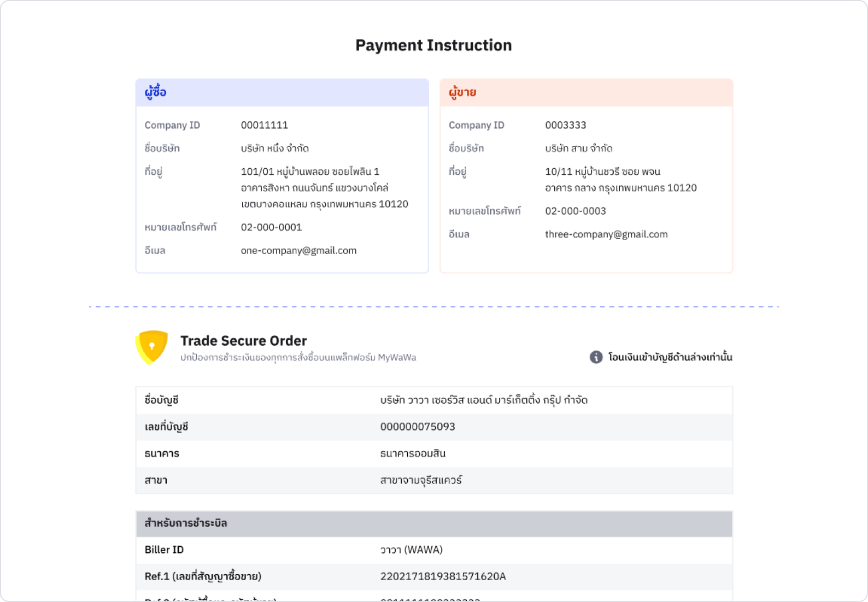Viewport: 868px width, 602px height.
Task: Click buyer Company ID value 00011111
Action: pos(264,125)
